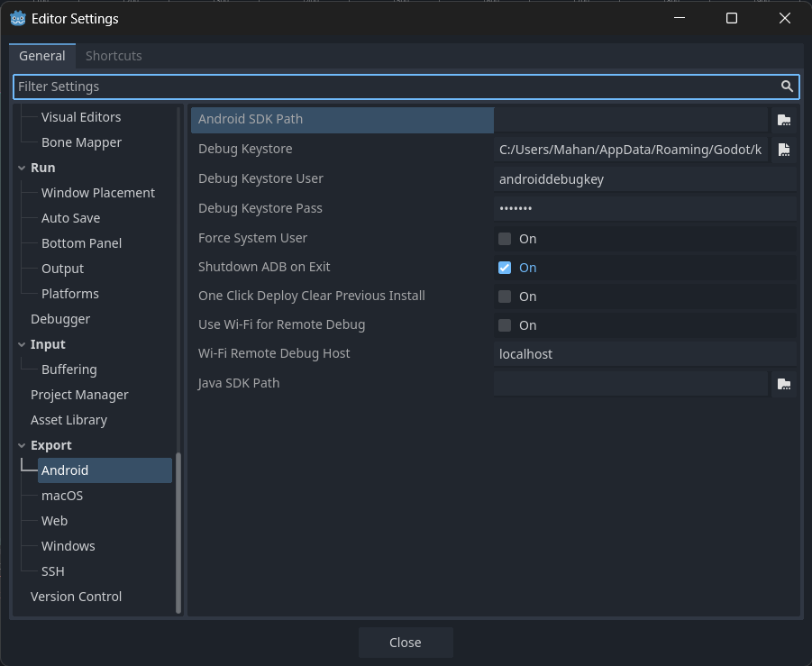812x666 pixels.
Task: Disable Shutdown ADB on Exit
Action: (x=504, y=267)
